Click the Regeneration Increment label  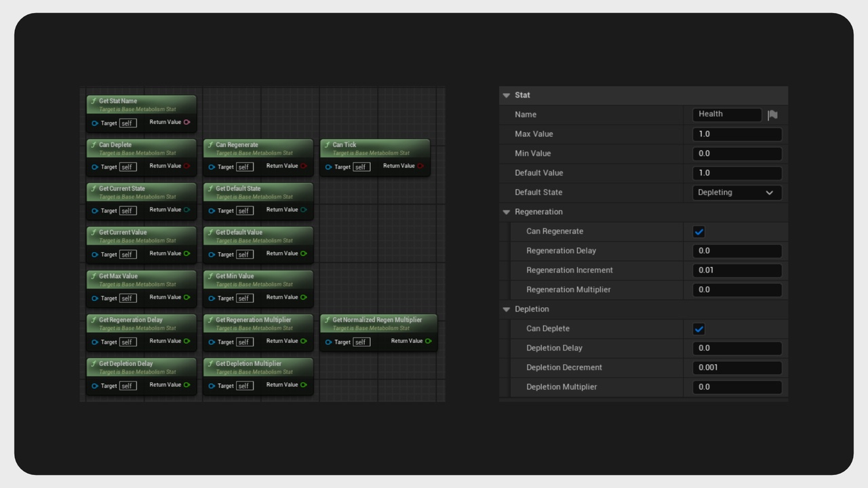tap(570, 270)
